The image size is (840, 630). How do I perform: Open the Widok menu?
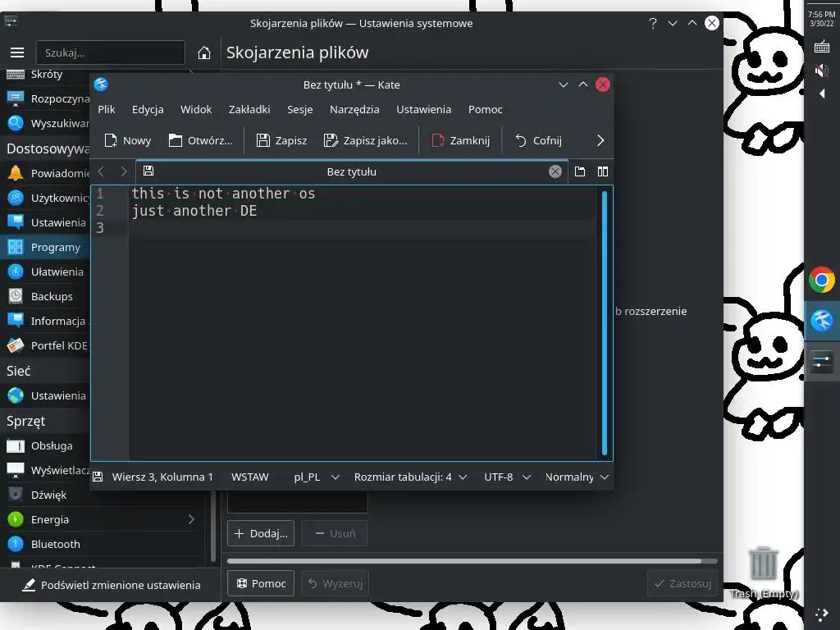coord(196,109)
